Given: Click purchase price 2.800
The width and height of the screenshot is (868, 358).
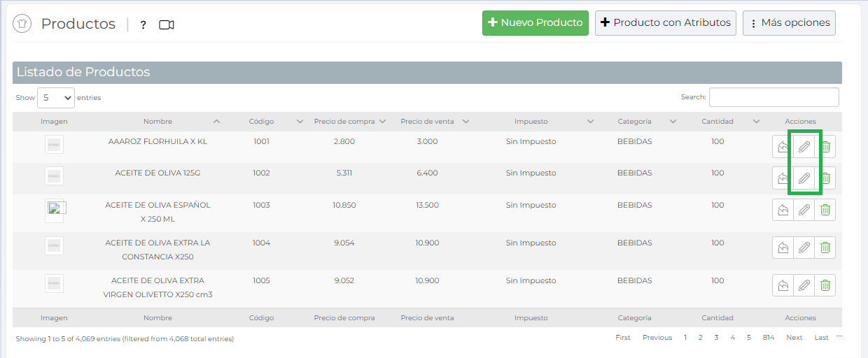Looking at the screenshot, I should click(x=344, y=141).
